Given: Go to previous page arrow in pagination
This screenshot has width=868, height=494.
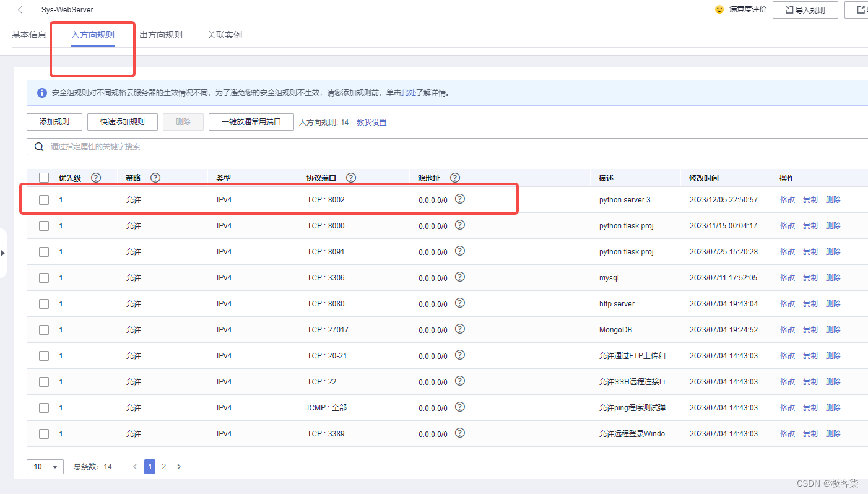Looking at the screenshot, I should [135, 467].
